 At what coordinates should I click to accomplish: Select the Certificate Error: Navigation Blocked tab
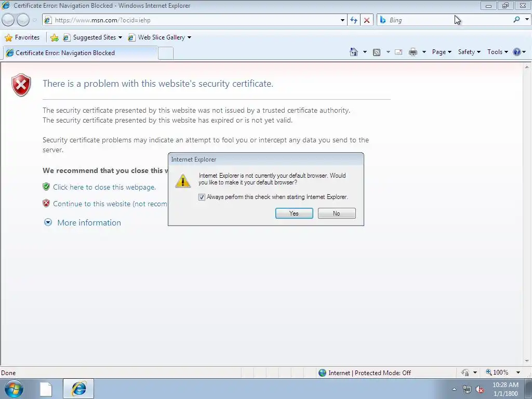[81, 53]
